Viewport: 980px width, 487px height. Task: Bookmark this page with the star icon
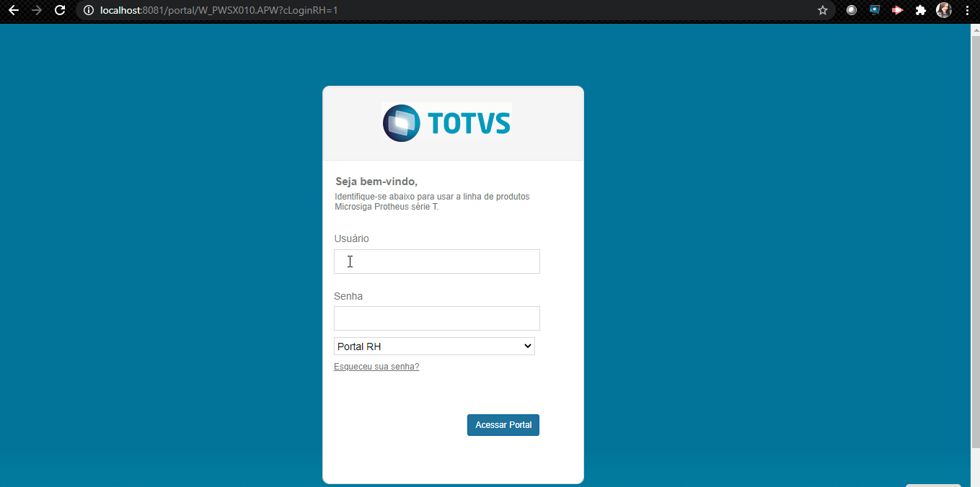tap(823, 10)
